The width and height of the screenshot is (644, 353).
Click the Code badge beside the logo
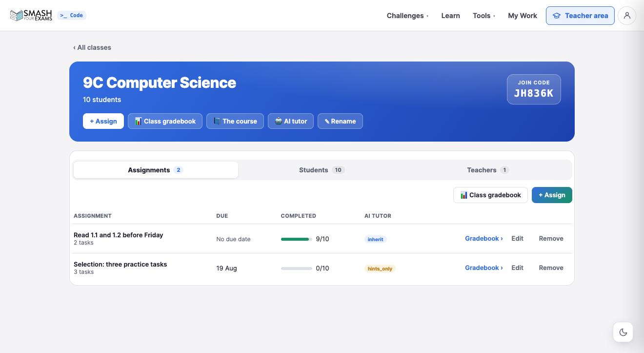tap(72, 16)
